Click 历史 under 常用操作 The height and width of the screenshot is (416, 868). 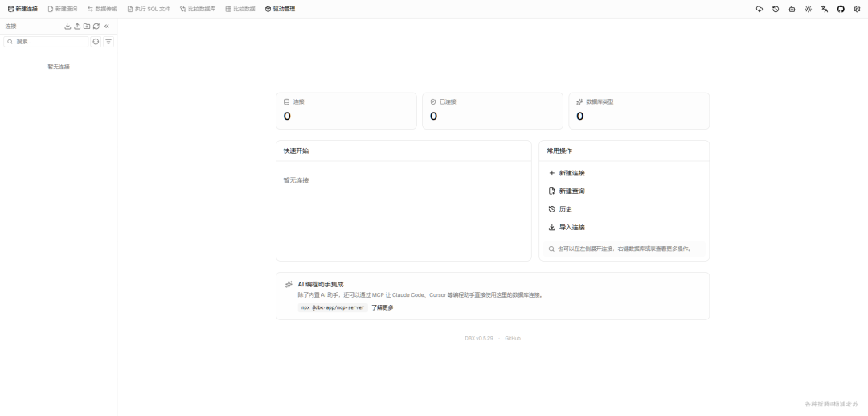click(x=560, y=209)
